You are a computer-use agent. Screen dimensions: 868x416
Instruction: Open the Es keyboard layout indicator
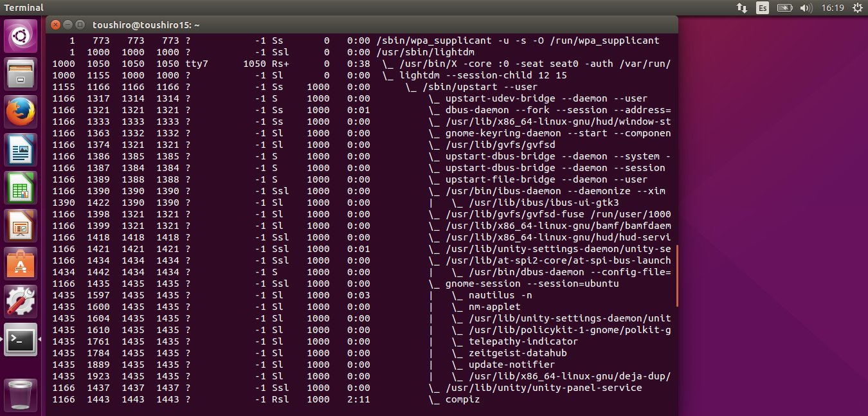coord(763,8)
